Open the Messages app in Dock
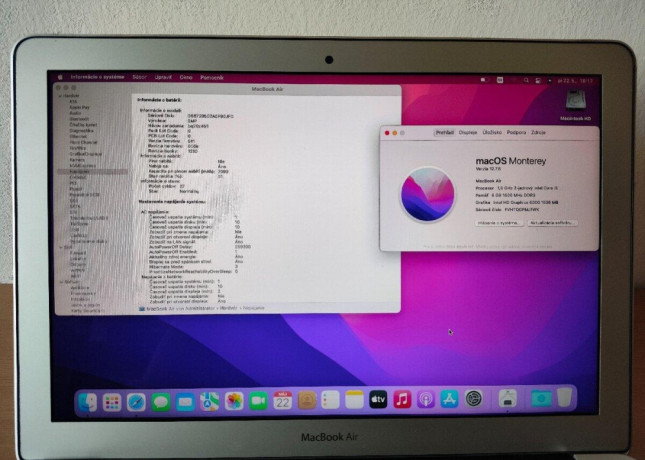 pyautogui.click(x=160, y=402)
